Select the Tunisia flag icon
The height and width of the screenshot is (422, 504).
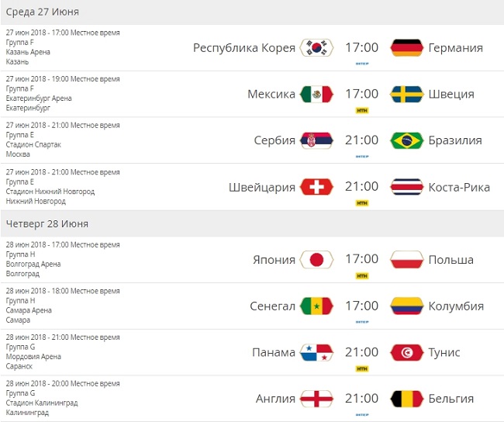pos(407,352)
